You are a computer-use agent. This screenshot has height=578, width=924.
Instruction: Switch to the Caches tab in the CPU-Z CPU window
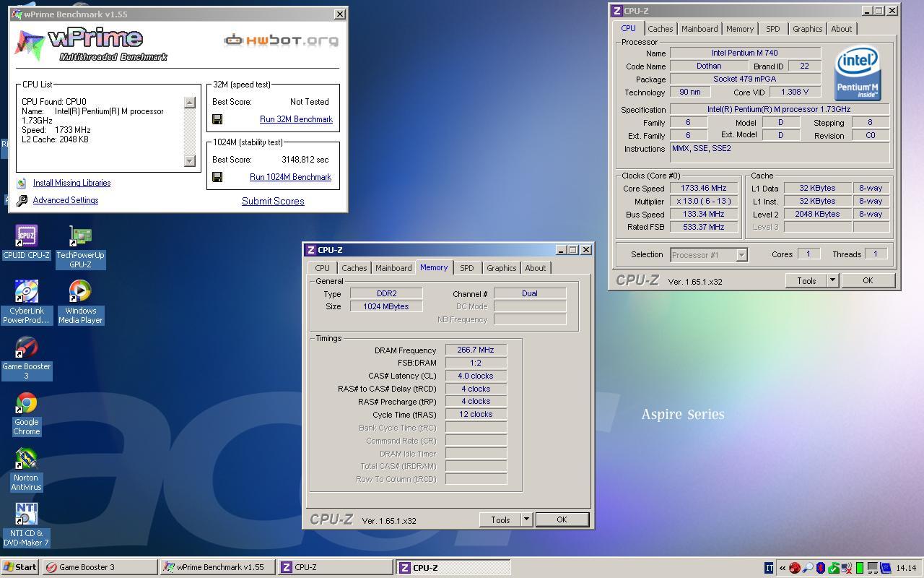click(660, 29)
